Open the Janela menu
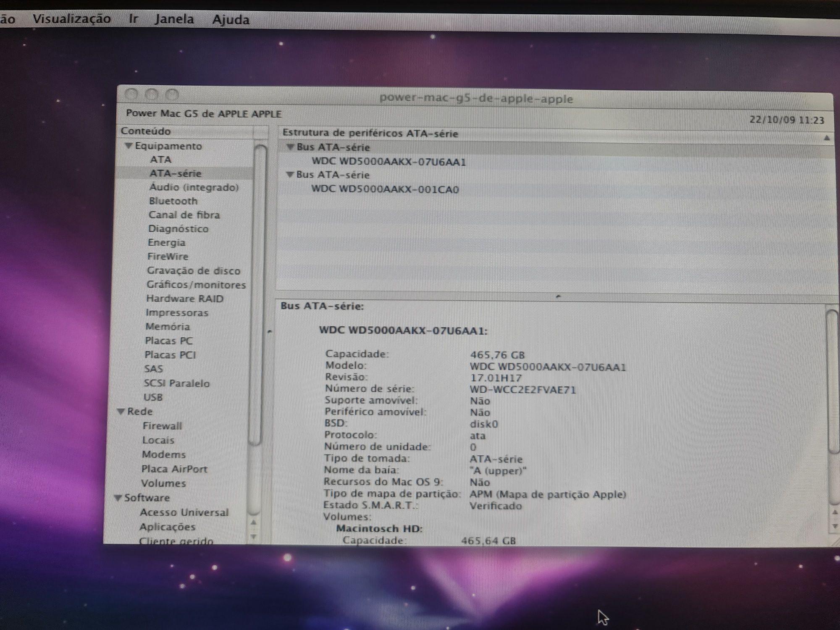This screenshot has width=840, height=630. click(174, 19)
